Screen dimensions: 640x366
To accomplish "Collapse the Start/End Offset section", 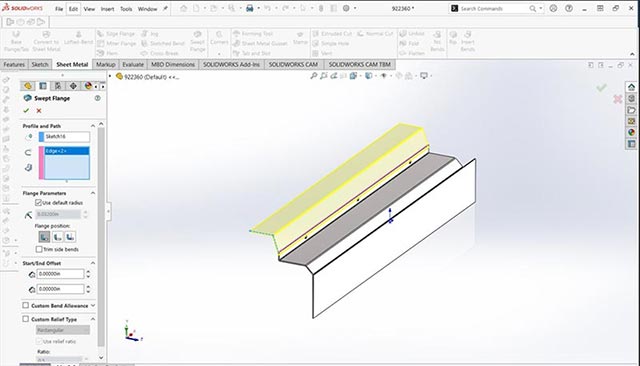I will pos(93,263).
